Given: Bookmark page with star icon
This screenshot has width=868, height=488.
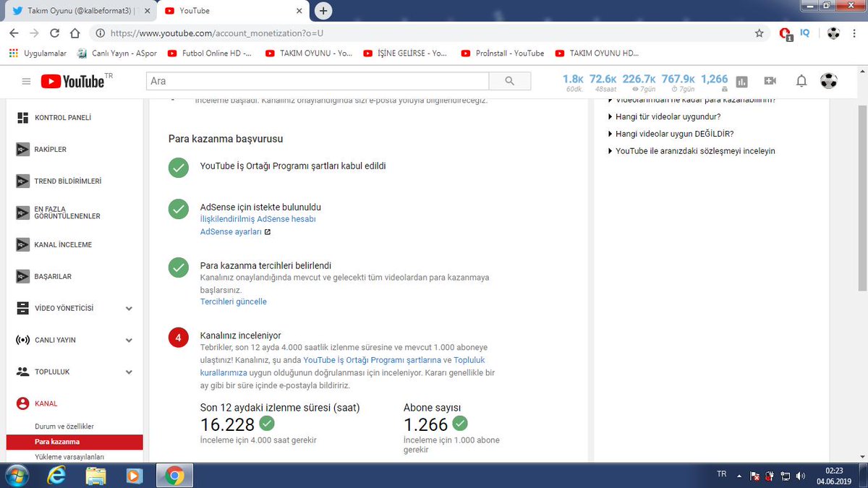Looking at the screenshot, I should pyautogui.click(x=759, y=33).
